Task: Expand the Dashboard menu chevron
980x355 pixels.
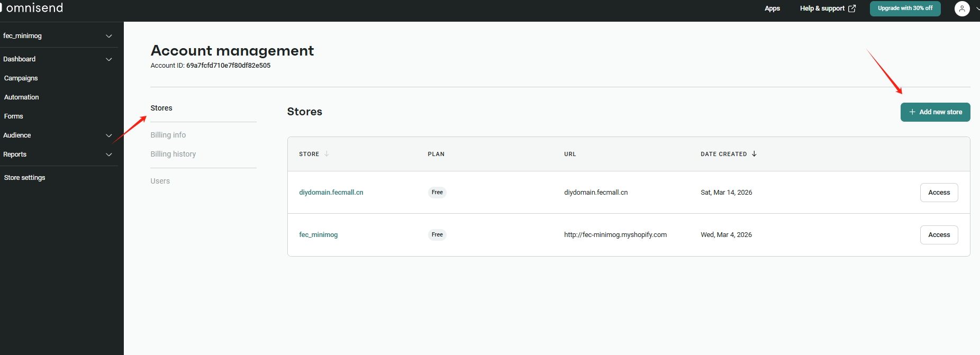Action: pyautogui.click(x=108, y=59)
